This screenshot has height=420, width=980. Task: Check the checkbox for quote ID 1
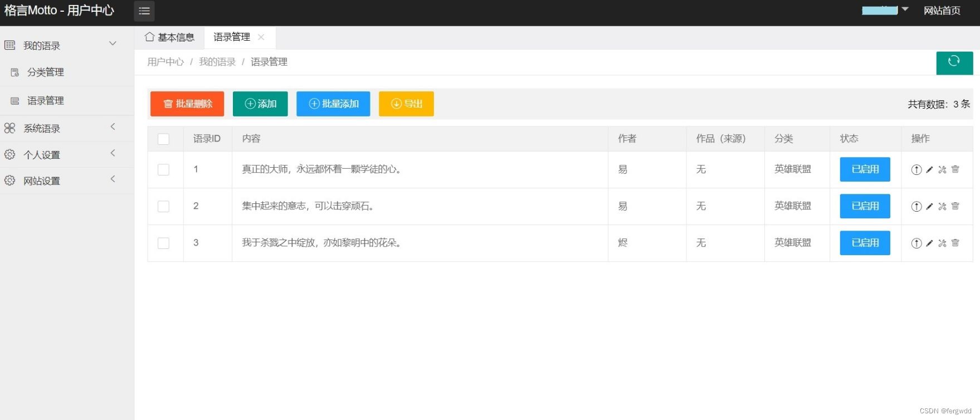click(x=163, y=169)
